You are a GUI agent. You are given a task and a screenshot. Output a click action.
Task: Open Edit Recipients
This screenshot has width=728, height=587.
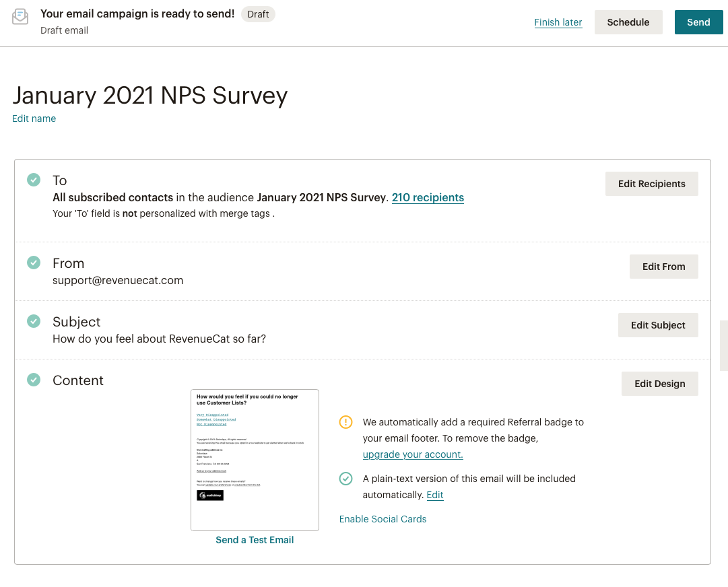coord(651,184)
